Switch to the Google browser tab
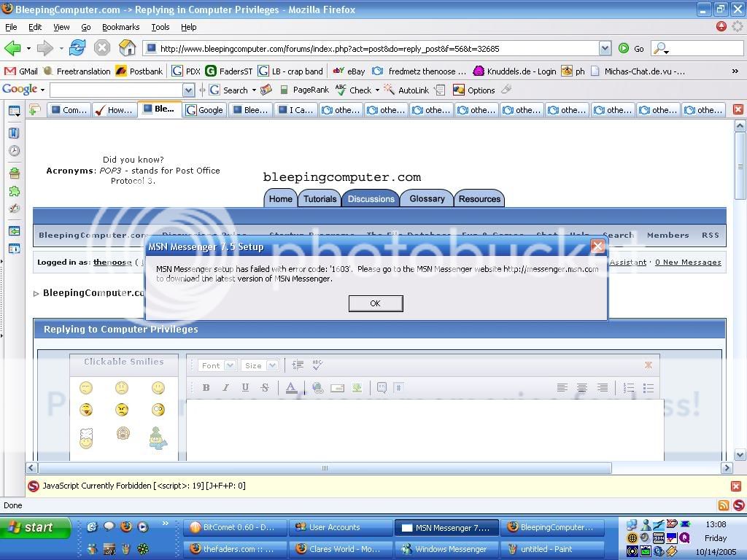 (x=205, y=110)
